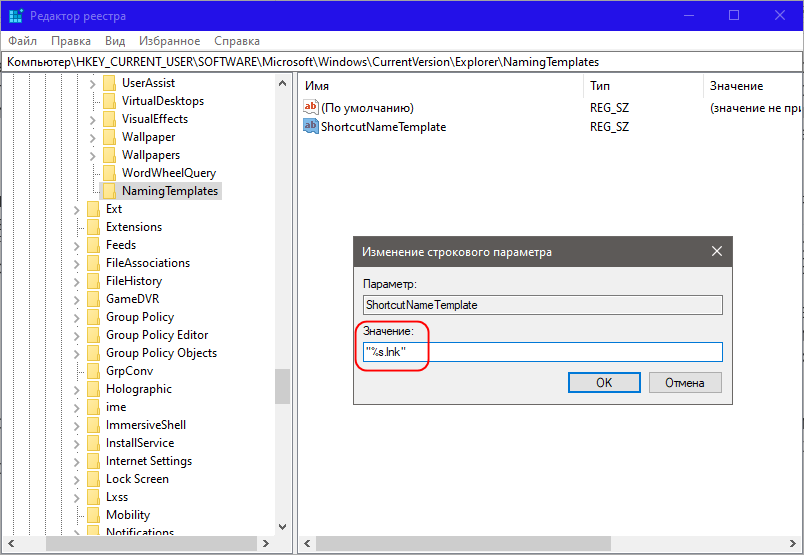Viewport: 804px width, 555px height.
Task: Click REG_SZ type of ShortcutNameTemplate
Action: point(609,127)
